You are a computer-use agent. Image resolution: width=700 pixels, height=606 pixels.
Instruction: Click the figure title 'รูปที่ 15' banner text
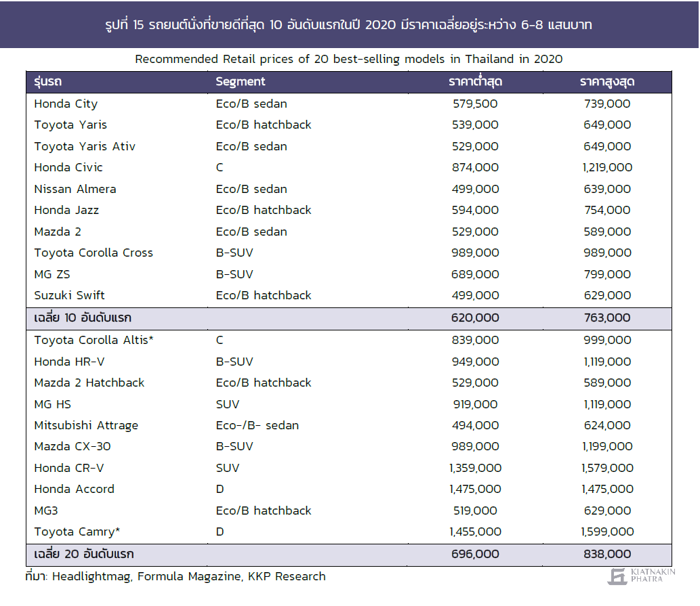(x=349, y=24)
